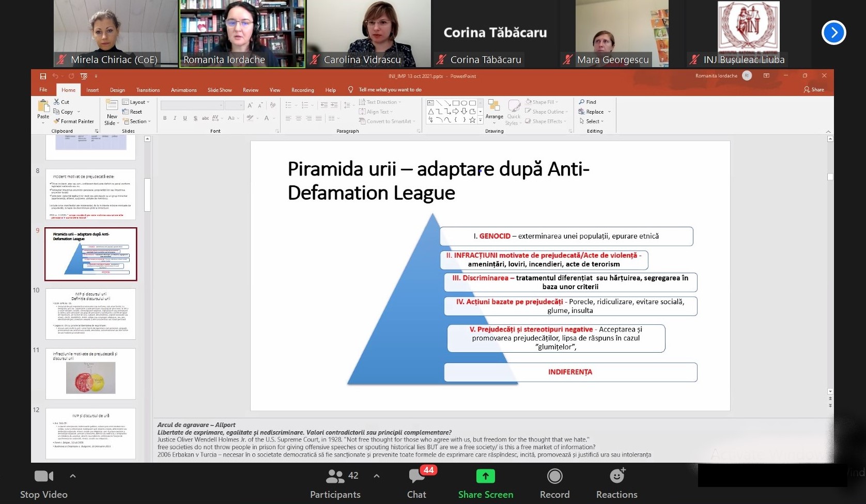The width and height of the screenshot is (866, 504).
Task: Switch to the Animations tab
Action: coord(184,90)
